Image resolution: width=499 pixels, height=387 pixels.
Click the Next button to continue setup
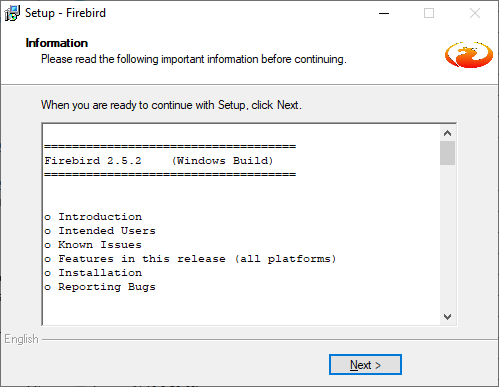pos(365,364)
